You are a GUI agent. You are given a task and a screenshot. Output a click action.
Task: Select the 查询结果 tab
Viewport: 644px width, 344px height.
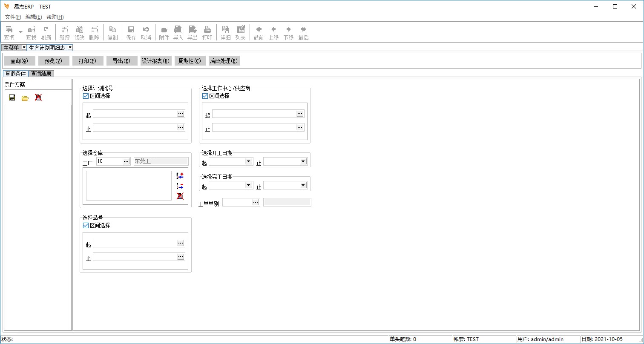[41, 74]
